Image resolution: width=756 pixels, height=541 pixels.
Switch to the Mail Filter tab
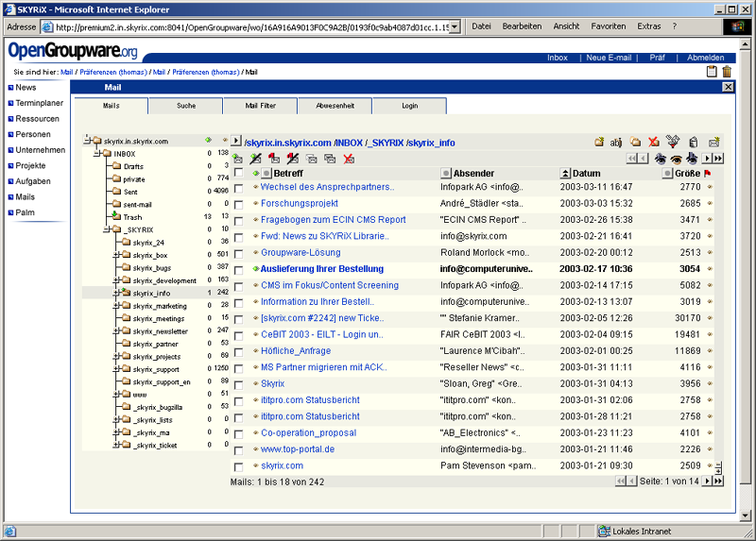261,106
